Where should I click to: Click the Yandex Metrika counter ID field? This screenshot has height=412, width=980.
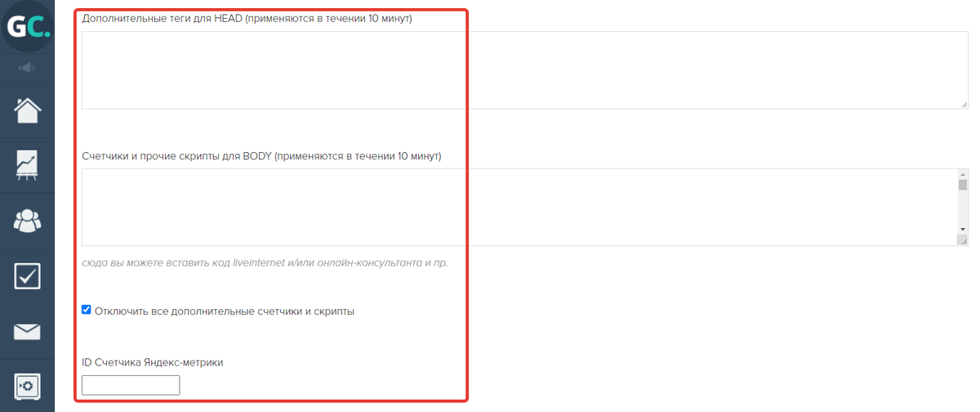(x=131, y=385)
